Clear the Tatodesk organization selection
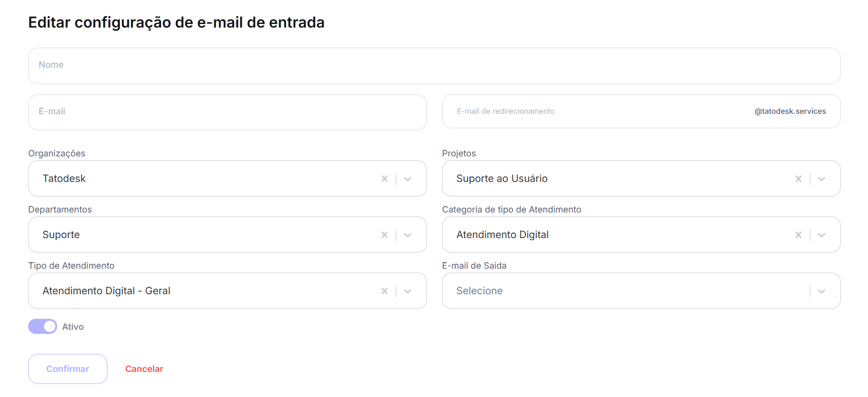This screenshot has width=868, height=397. pos(384,179)
